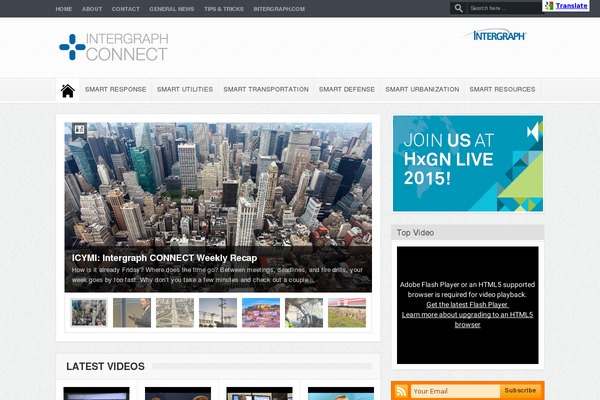Click the home icon in the category bar
The image size is (600, 400).
pos(67,91)
